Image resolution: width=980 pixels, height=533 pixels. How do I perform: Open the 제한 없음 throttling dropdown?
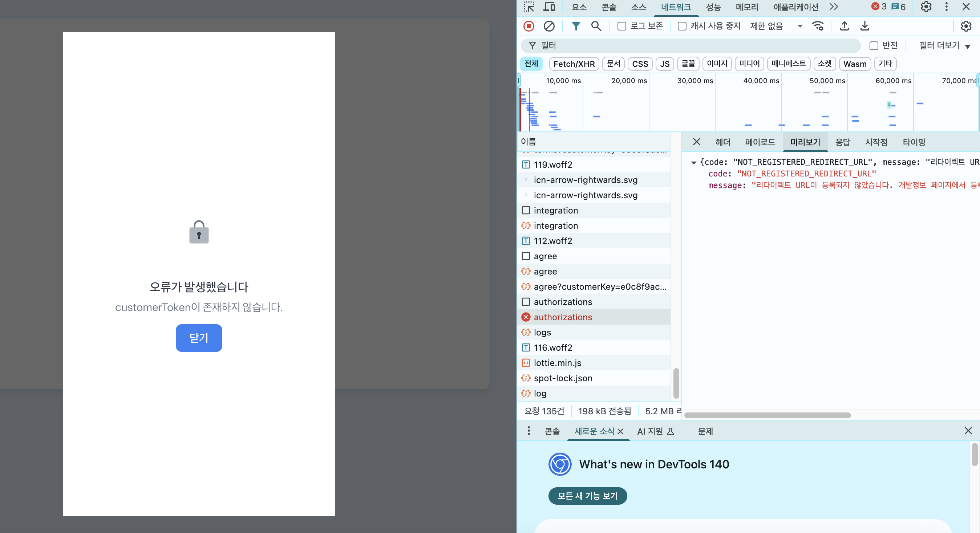coord(776,26)
